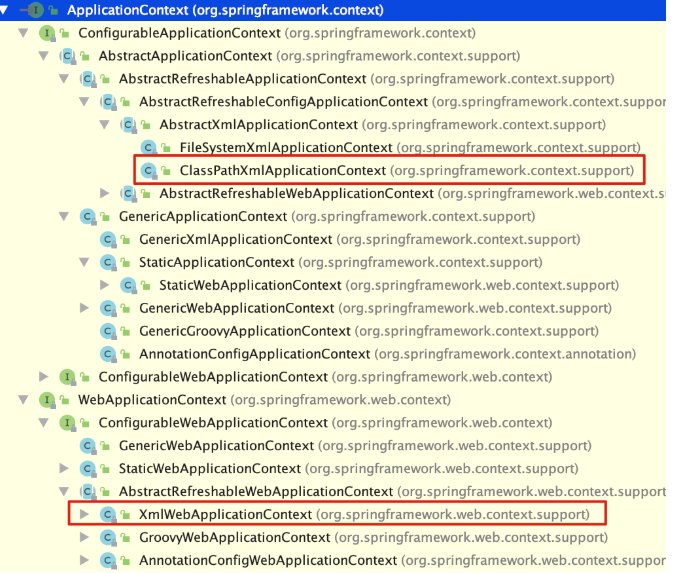Click the AnnotationConfigWebApplicationContext class icon

108,561
